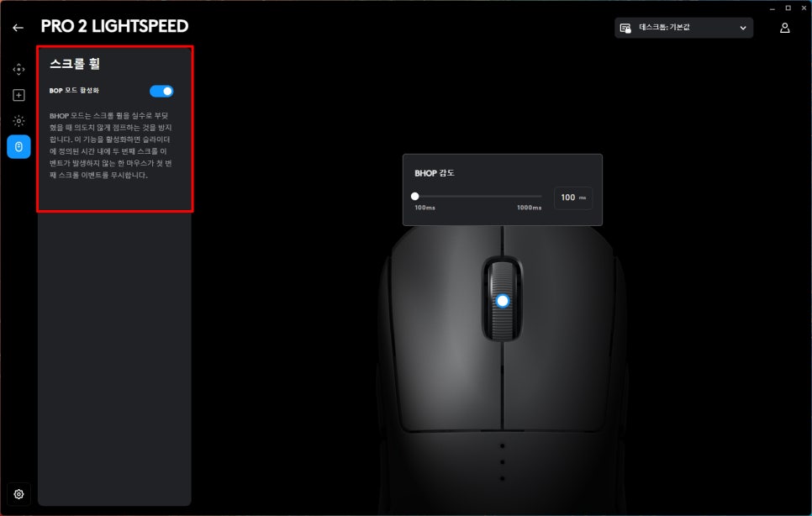Go back using the left arrow
This screenshot has height=516, width=812.
pos(18,28)
